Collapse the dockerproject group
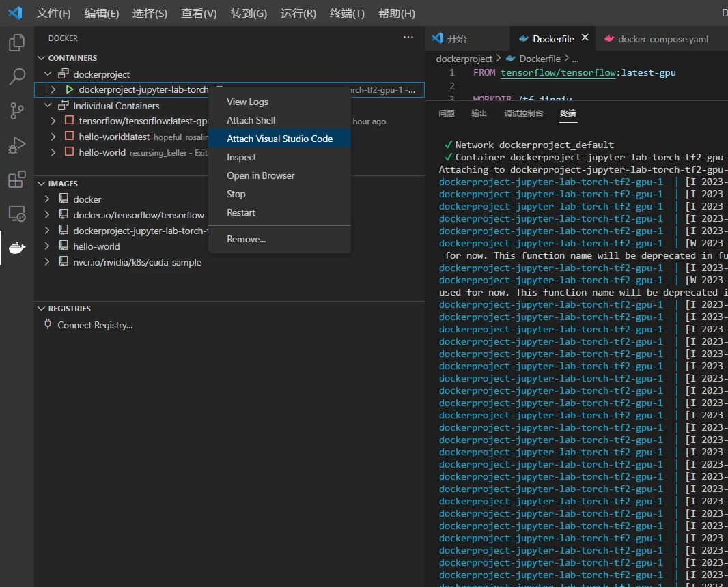 (x=47, y=74)
